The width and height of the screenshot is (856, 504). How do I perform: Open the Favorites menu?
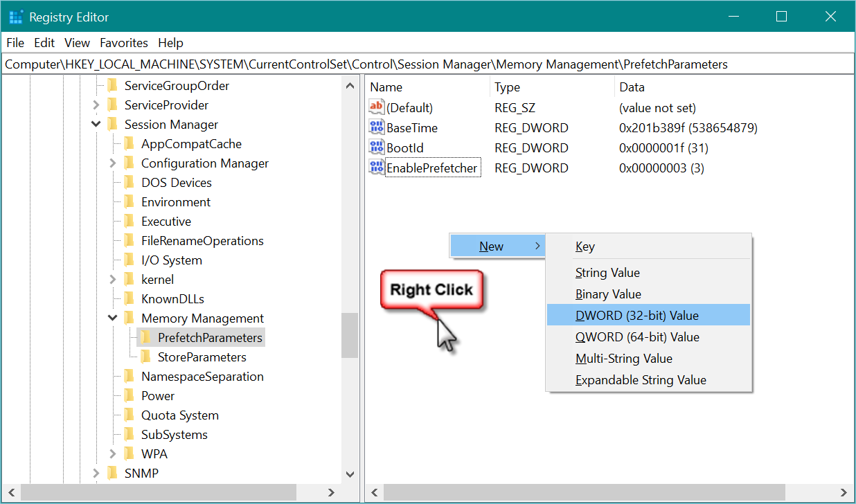[124, 43]
